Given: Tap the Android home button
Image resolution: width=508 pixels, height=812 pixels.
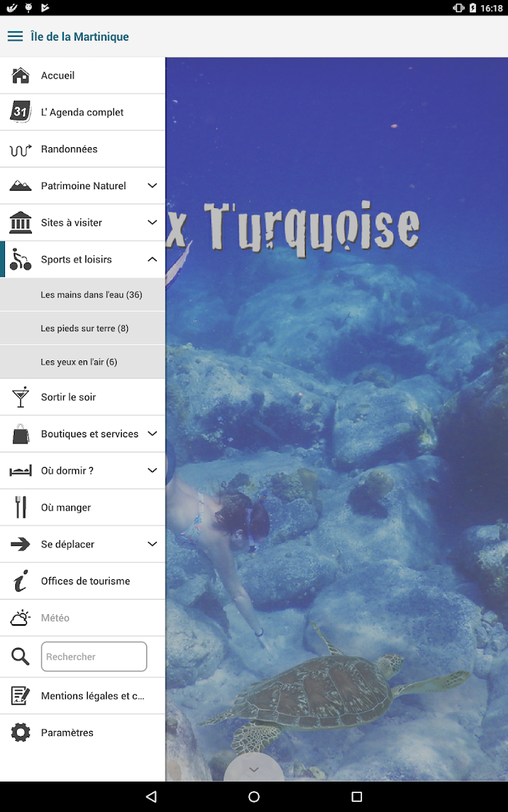Looking at the screenshot, I should pos(254,797).
